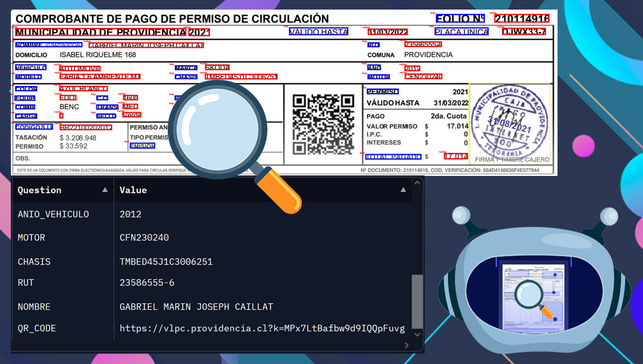Click the AZUL BLANCO color value on the document
Screen dimensions: 643x364
[x=84, y=89]
